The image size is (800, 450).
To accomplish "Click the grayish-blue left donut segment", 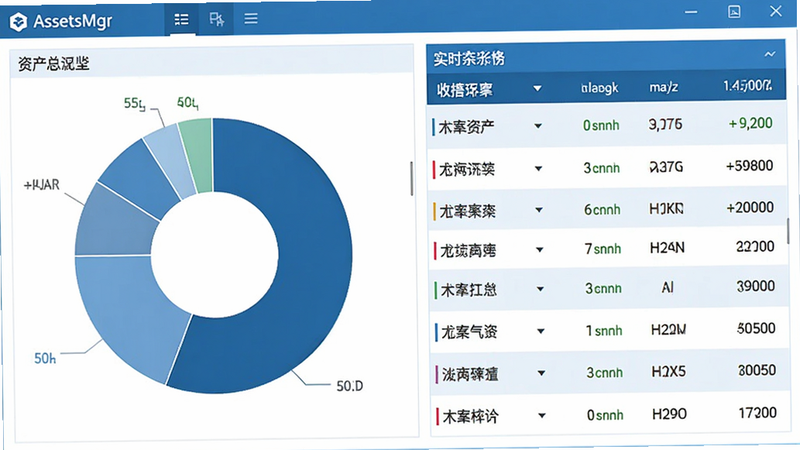I will pos(115,224).
